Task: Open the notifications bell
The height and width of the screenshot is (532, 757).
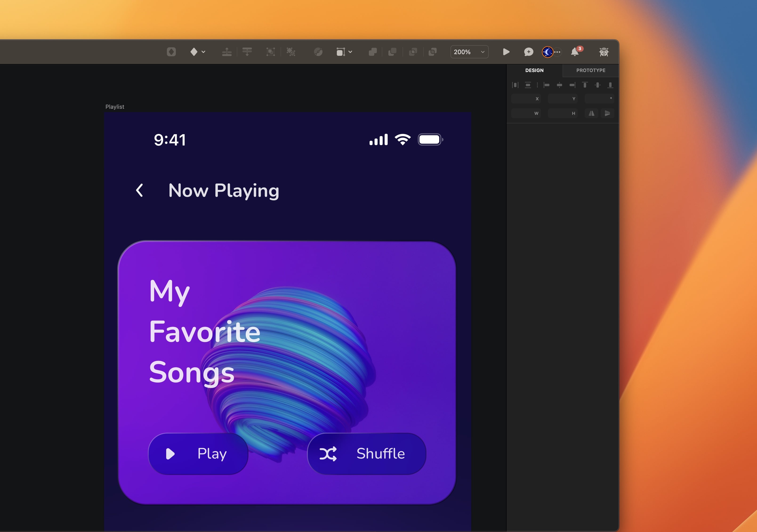Action: click(x=575, y=52)
